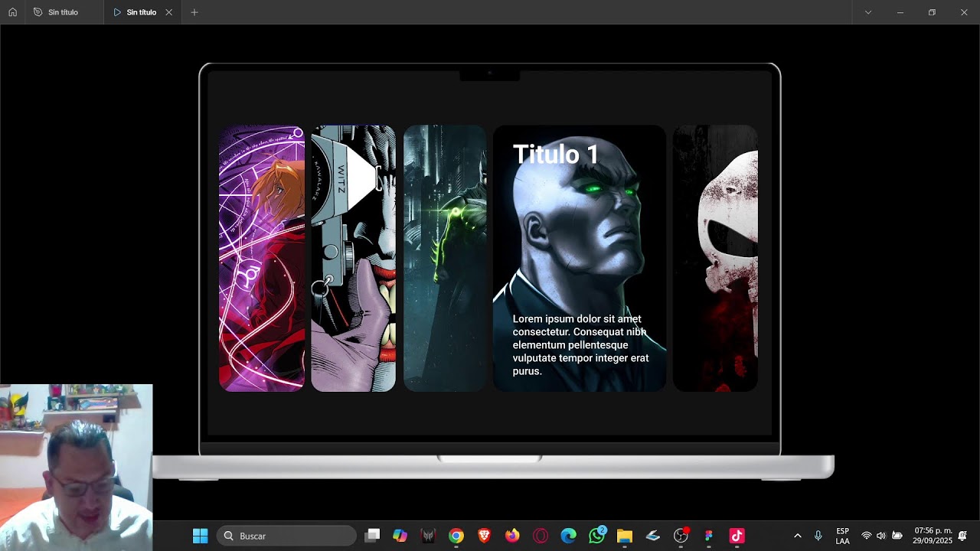980x551 pixels.
Task: Click the Lorem ipsum paragraph text
Action: click(x=581, y=345)
